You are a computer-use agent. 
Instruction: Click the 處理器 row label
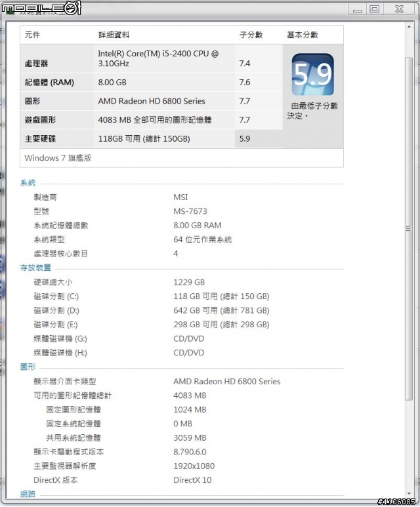pos(36,64)
